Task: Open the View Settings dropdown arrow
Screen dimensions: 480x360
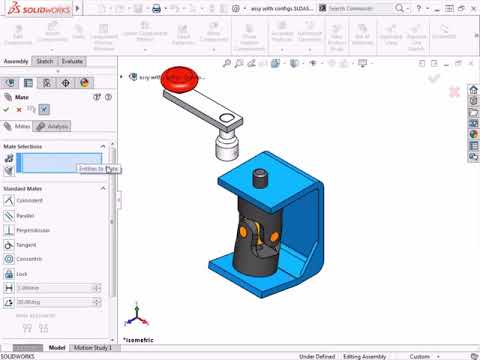Action: point(371,63)
